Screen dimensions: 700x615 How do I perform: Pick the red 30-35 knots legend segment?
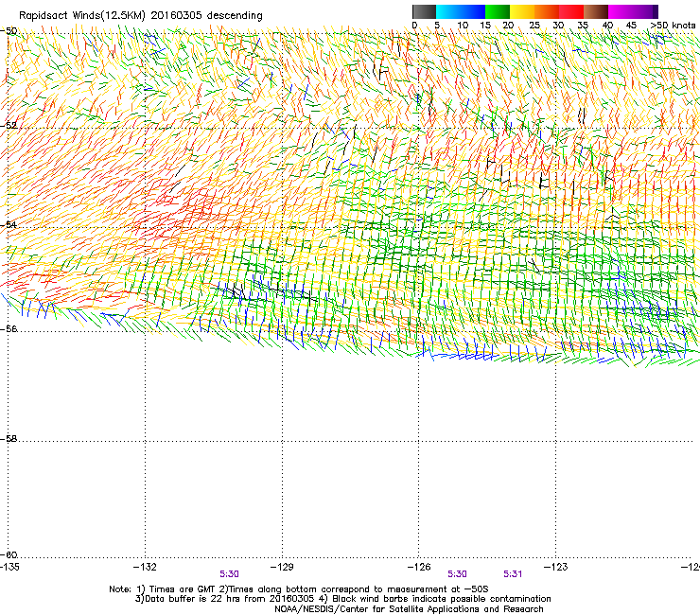pos(571,11)
